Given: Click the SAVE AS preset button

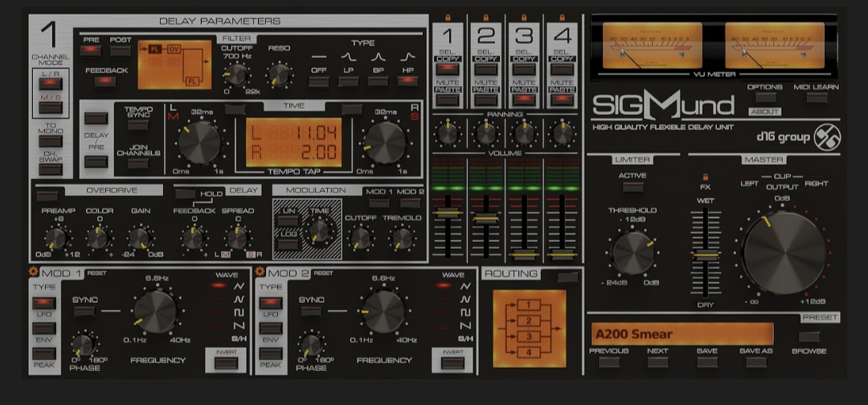Looking at the screenshot, I should 756,362.
